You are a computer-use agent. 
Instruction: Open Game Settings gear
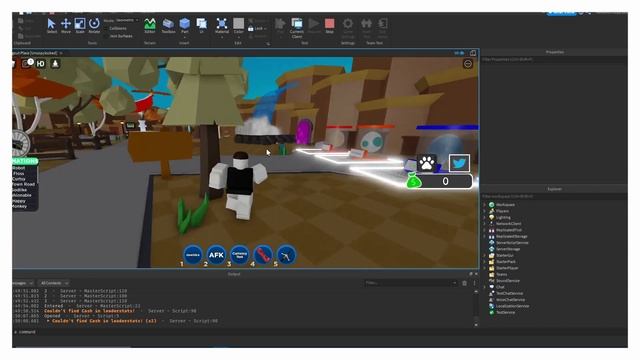click(348, 28)
